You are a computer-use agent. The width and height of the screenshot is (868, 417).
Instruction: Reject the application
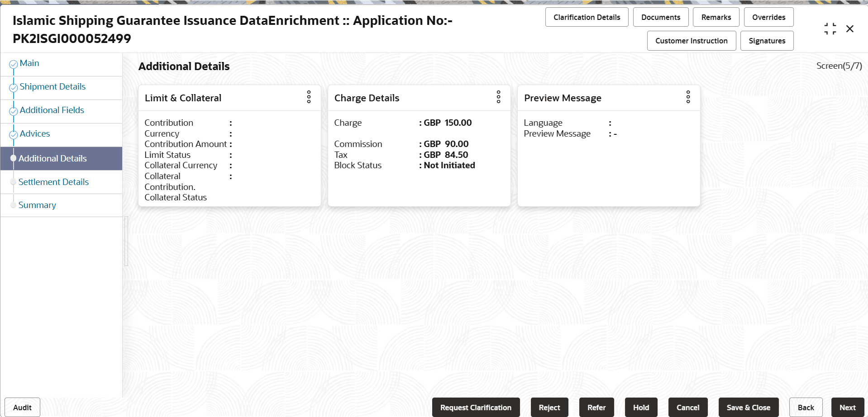(x=549, y=408)
